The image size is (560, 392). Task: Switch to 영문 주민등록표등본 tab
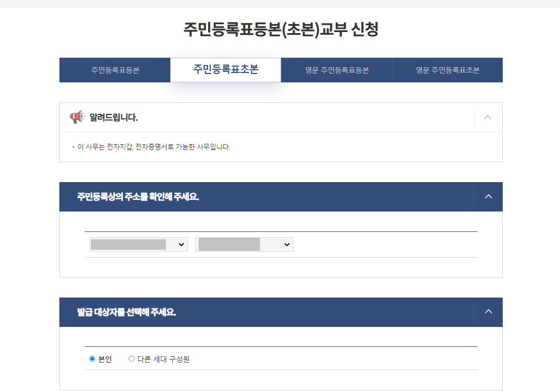(337, 70)
